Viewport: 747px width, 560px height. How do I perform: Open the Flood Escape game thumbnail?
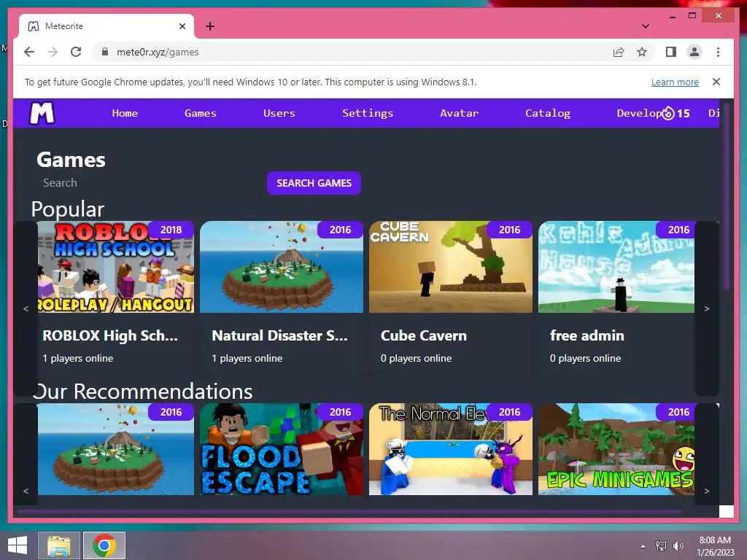281,449
